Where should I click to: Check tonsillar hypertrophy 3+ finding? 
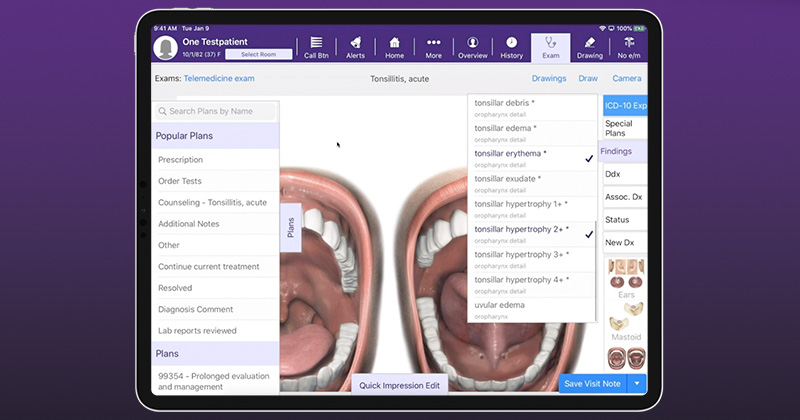coord(532,259)
